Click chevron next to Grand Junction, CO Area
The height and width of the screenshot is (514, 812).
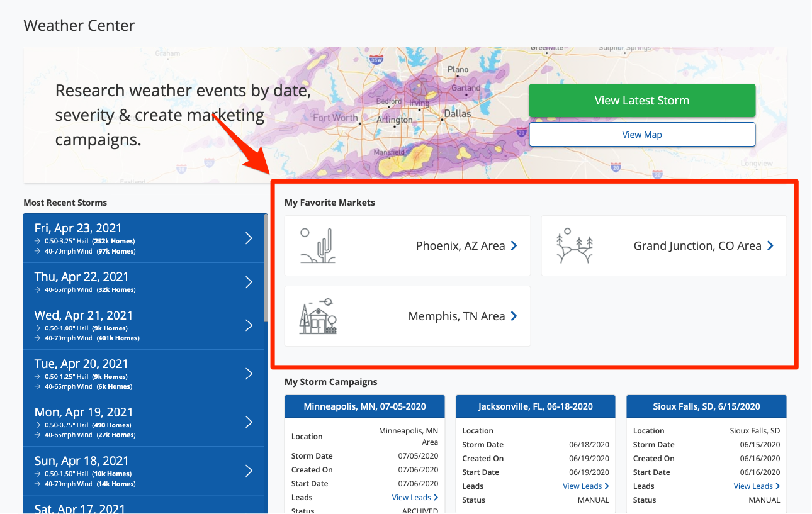click(x=770, y=246)
